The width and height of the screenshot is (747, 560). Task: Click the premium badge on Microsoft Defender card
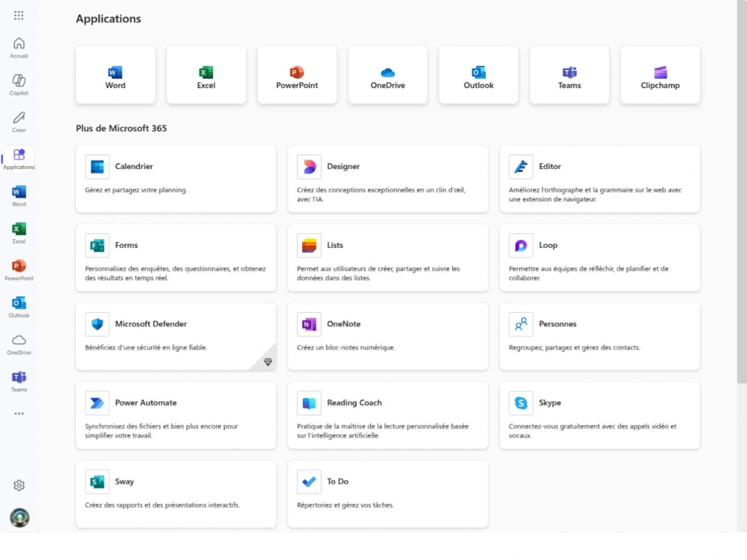(268, 361)
